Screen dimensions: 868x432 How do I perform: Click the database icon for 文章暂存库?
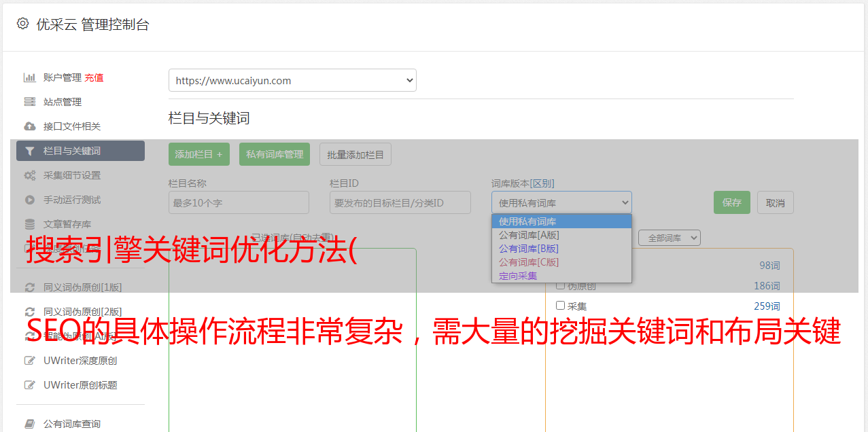[30, 224]
